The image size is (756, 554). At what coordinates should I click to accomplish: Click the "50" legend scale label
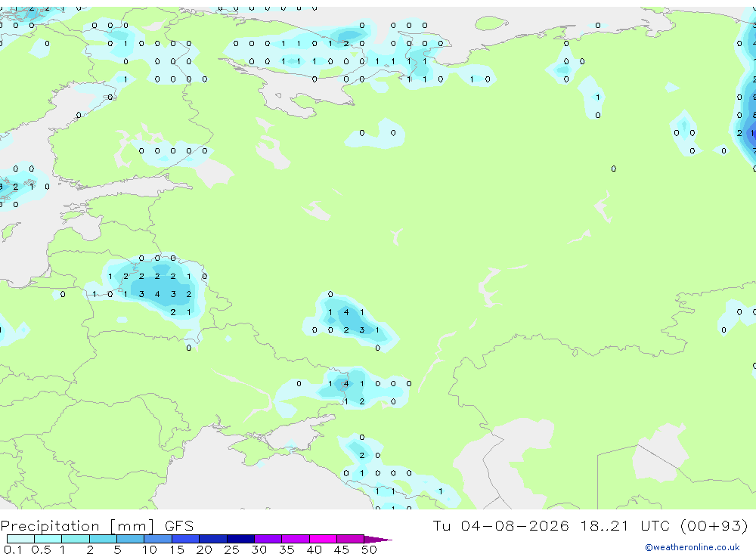tap(370, 549)
